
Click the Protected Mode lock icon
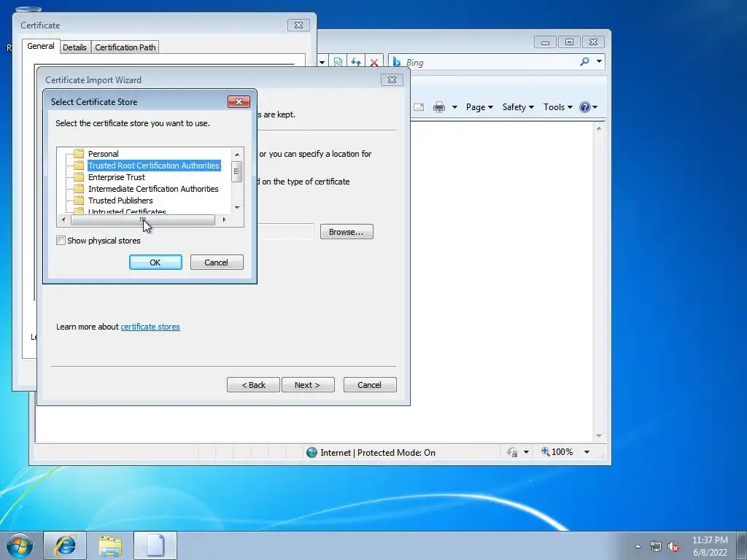pyautogui.click(x=513, y=452)
